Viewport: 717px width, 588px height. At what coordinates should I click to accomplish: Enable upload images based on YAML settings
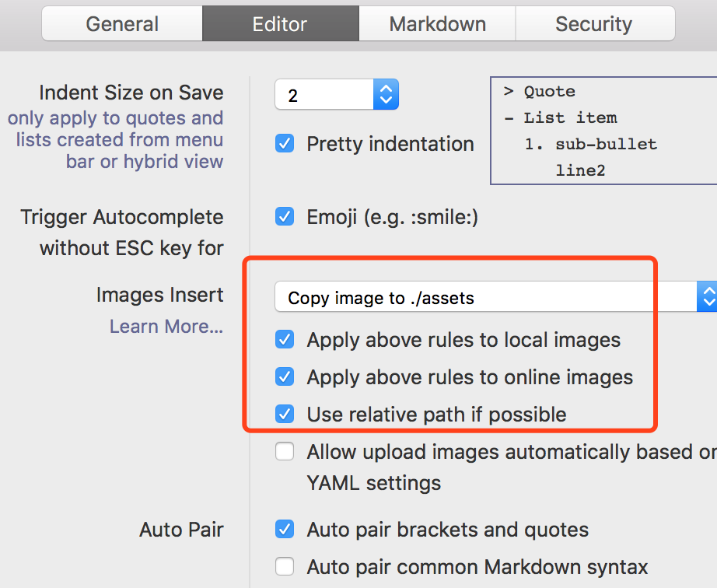click(x=285, y=451)
